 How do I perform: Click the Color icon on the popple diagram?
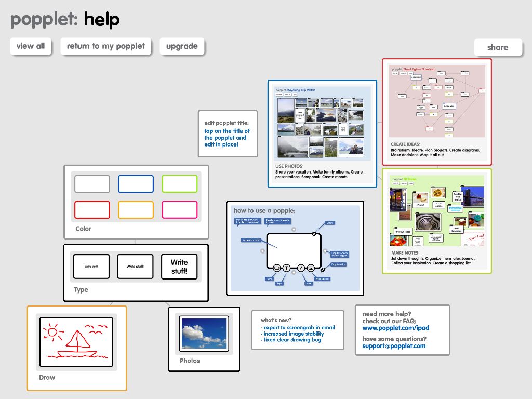(x=276, y=268)
